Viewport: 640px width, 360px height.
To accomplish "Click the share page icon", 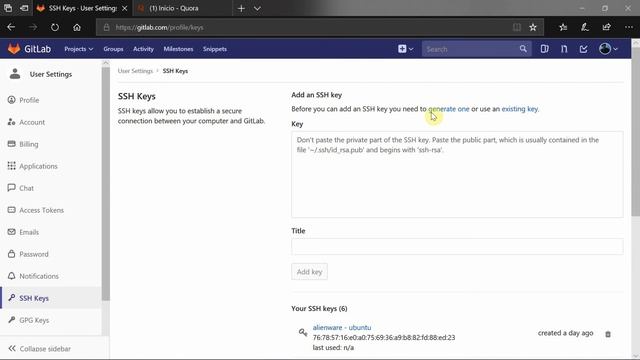I will point(607,27).
